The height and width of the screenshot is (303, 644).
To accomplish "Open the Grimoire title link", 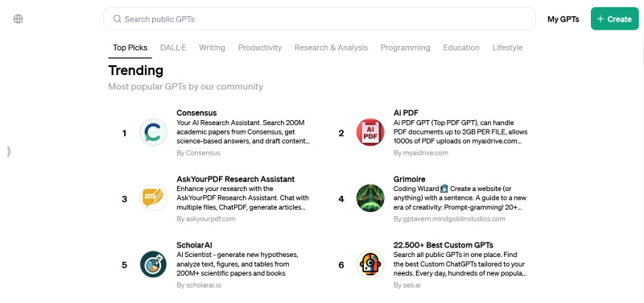I will (x=410, y=179).
